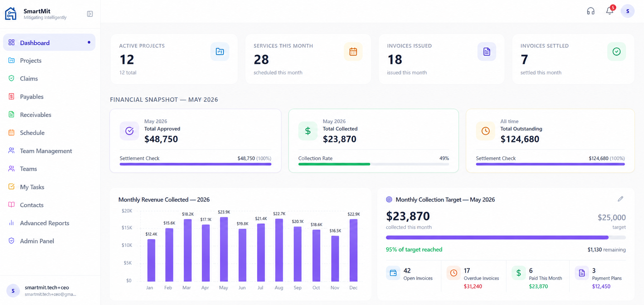This screenshot has height=305, width=644.
Task: Click the monthly collection target progress bar
Action: coord(506,237)
